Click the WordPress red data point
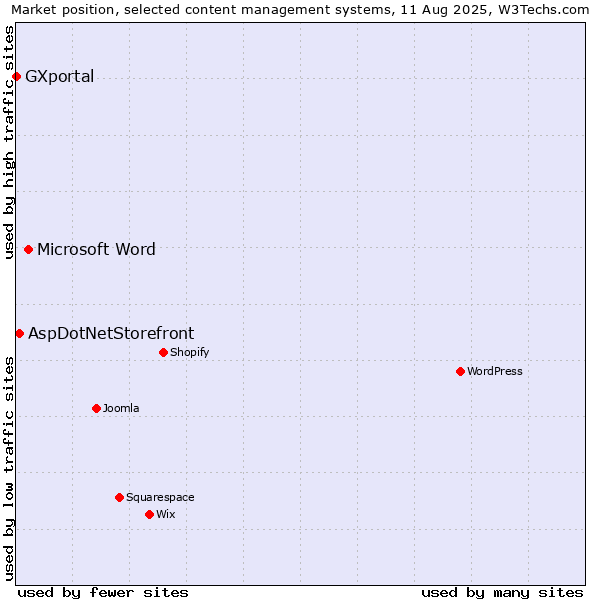Image resolution: width=600 pixels, height=600 pixels. pos(460,372)
